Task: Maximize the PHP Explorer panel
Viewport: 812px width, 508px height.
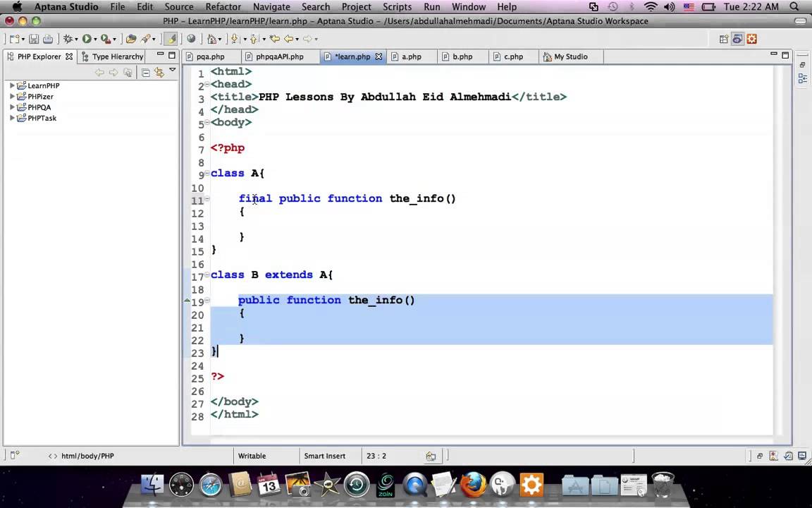Action: pos(172,55)
